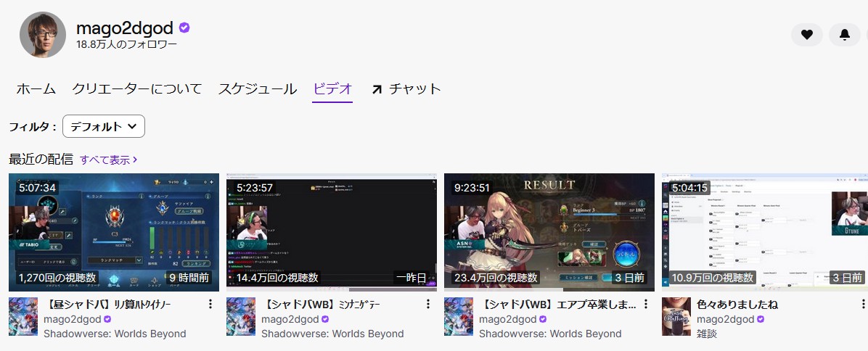Open options menu for the 【昼シャドバ】 video
868x351 pixels.
210,305
